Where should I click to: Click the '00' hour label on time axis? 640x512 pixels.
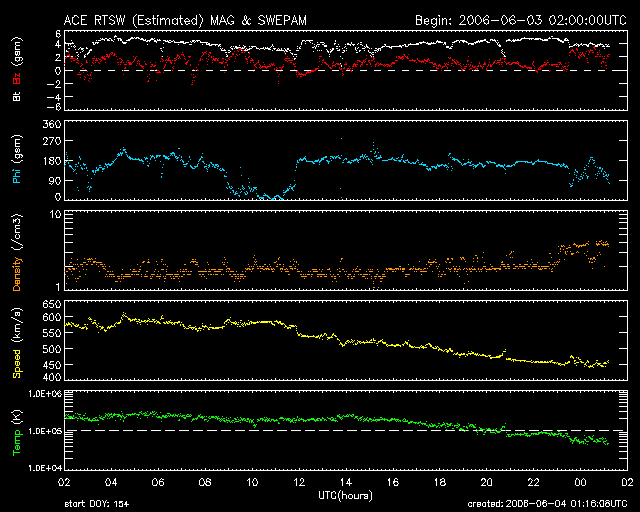(x=580, y=483)
